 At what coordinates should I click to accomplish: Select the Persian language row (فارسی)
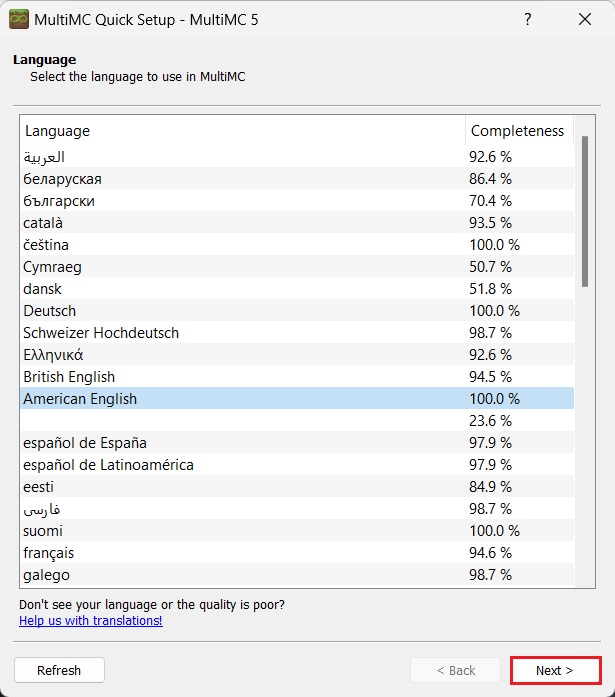pyautogui.click(x=297, y=509)
